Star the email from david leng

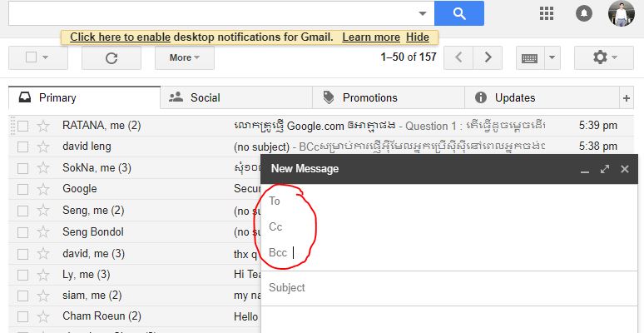pos(43,147)
